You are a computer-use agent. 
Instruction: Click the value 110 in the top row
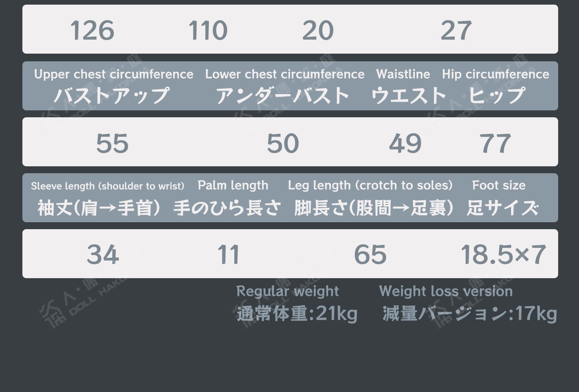click(x=208, y=30)
